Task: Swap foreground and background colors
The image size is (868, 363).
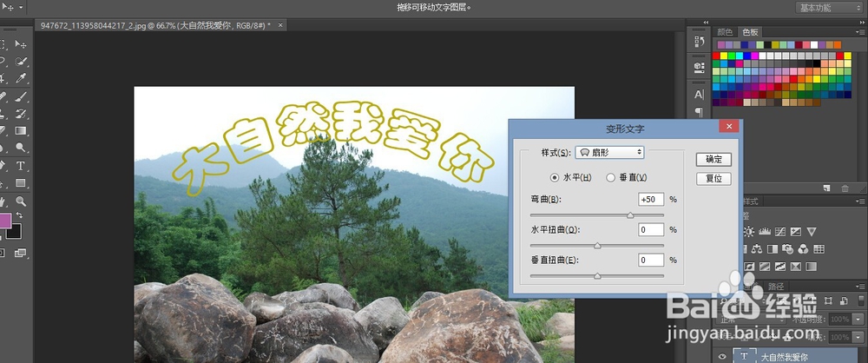Action: (19, 215)
